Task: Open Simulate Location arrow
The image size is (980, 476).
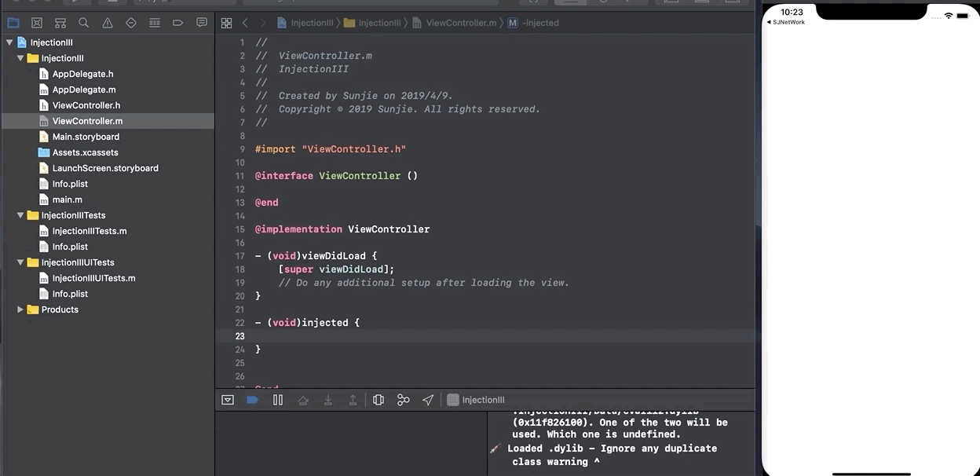Action: pyautogui.click(x=428, y=400)
